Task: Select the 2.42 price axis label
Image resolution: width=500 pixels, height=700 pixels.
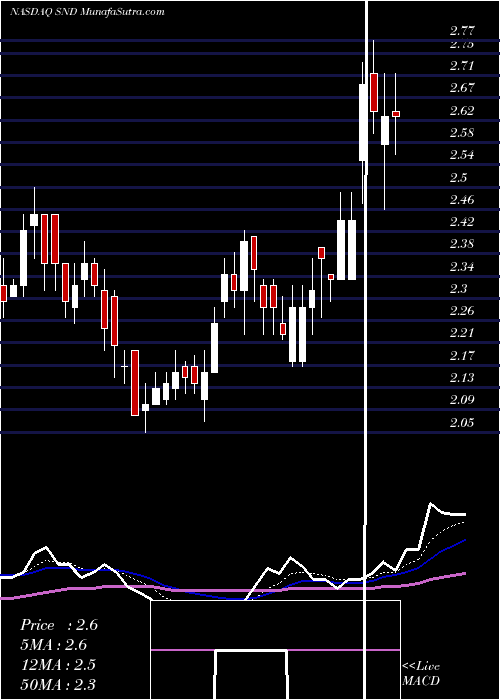Action: 462,221
